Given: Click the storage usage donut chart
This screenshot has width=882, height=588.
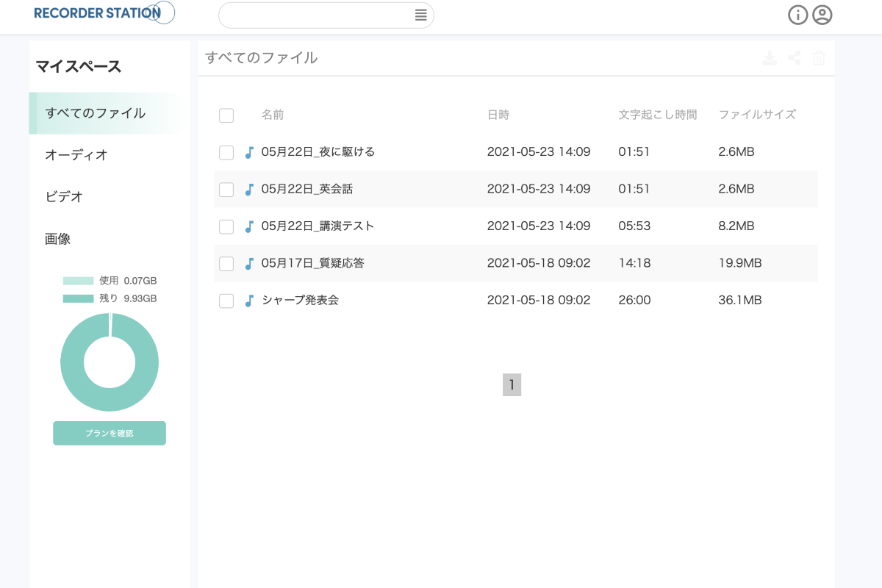Looking at the screenshot, I should [x=110, y=362].
